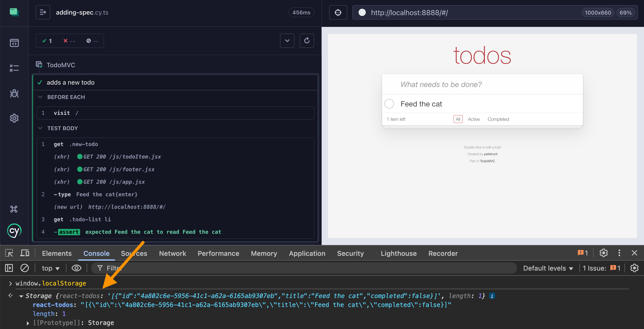This screenshot has height=329, width=644.
Task: Click the DevTools issues warning badge
Action: [583, 253]
